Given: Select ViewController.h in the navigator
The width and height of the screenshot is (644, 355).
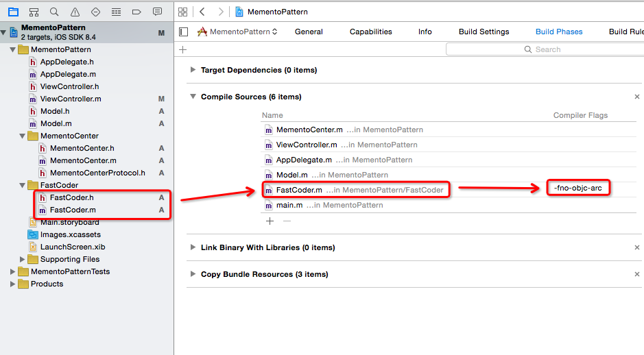Looking at the screenshot, I should pyautogui.click(x=69, y=86).
